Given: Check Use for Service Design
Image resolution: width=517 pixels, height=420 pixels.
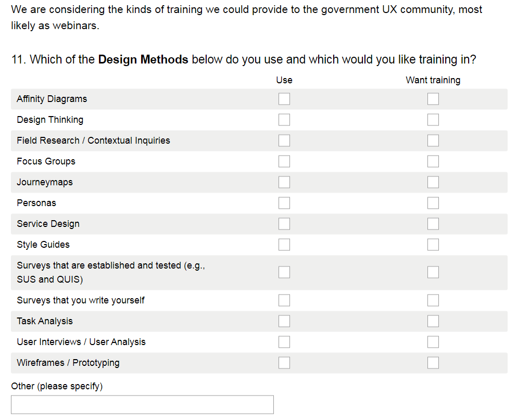Looking at the screenshot, I should tap(284, 224).
